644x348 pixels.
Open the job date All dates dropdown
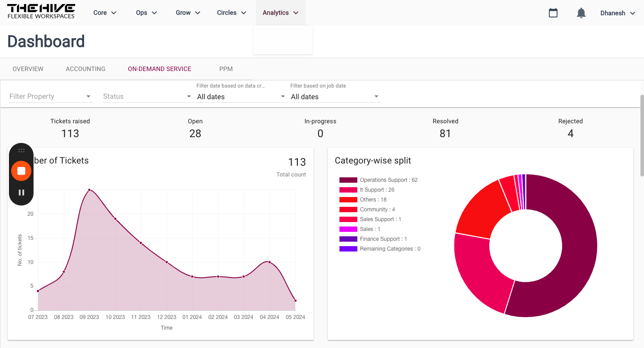coord(336,96)
